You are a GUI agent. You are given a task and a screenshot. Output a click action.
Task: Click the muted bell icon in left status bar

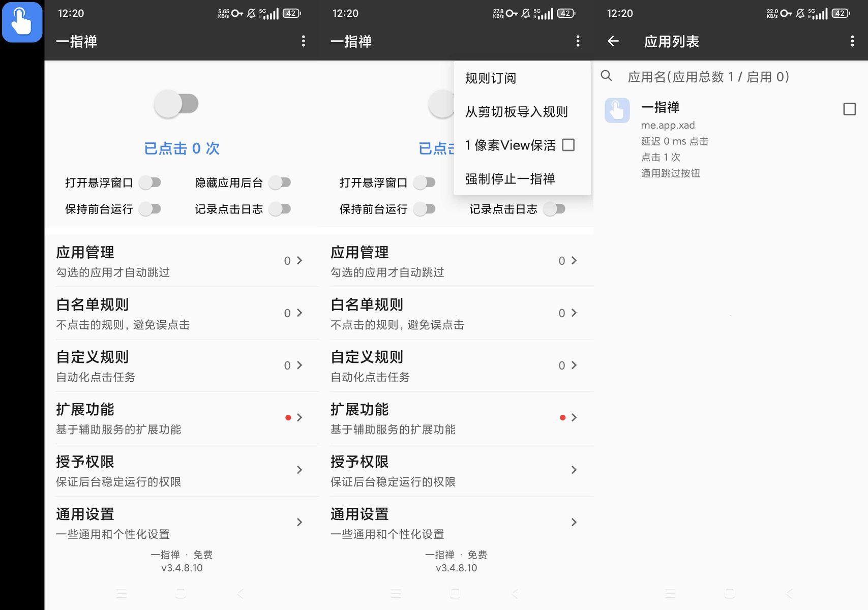(x=251, y=14)
